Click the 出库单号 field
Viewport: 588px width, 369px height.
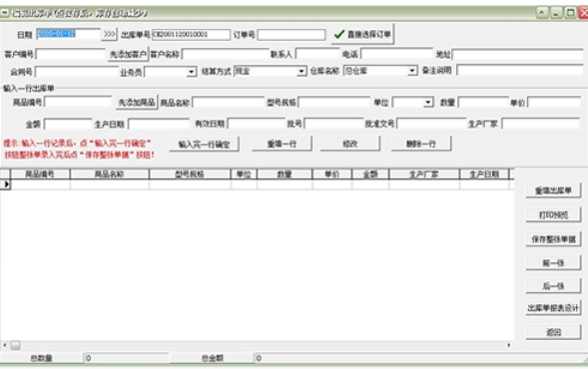(191, 35)
